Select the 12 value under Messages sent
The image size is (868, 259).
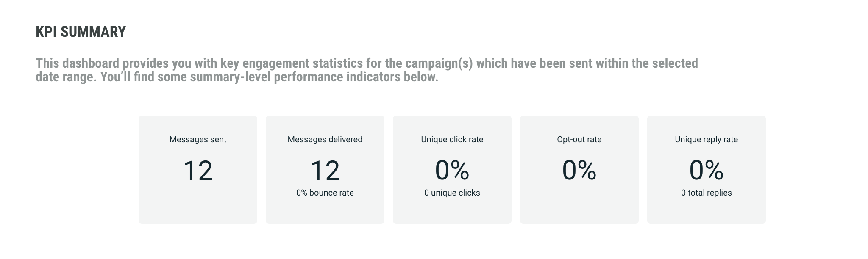198,171
